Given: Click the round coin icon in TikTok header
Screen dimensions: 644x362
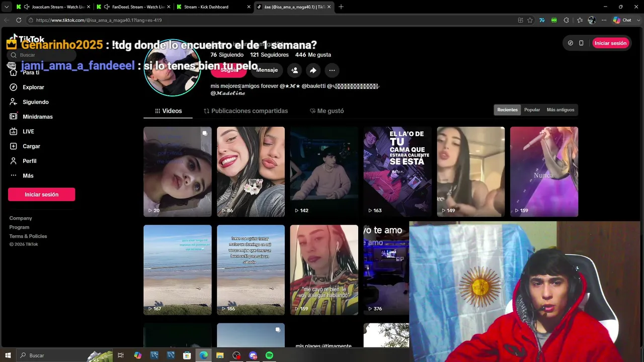Looking at the screenshot, I should (x=570, y=43).
